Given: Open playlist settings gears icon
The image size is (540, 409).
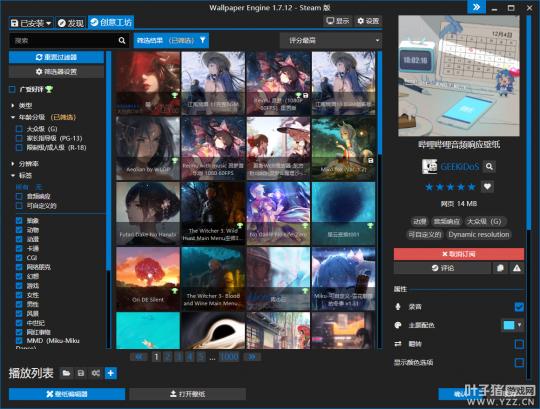Looking at the screenshot, I should click(x=96, y=373).
